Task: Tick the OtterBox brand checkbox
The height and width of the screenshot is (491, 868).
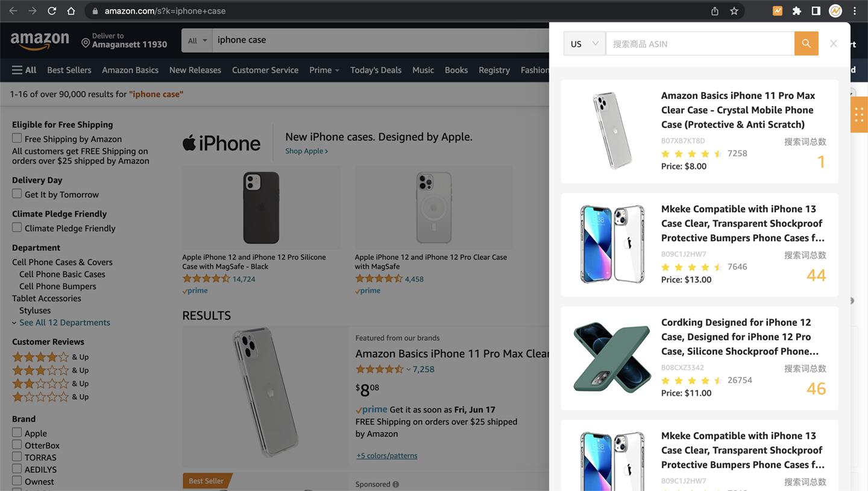Action: pos(17,445)
